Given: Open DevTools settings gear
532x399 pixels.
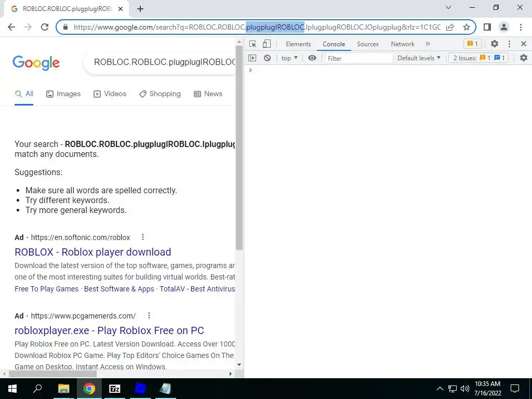Looking at the screenshot, I should (495, 44).
